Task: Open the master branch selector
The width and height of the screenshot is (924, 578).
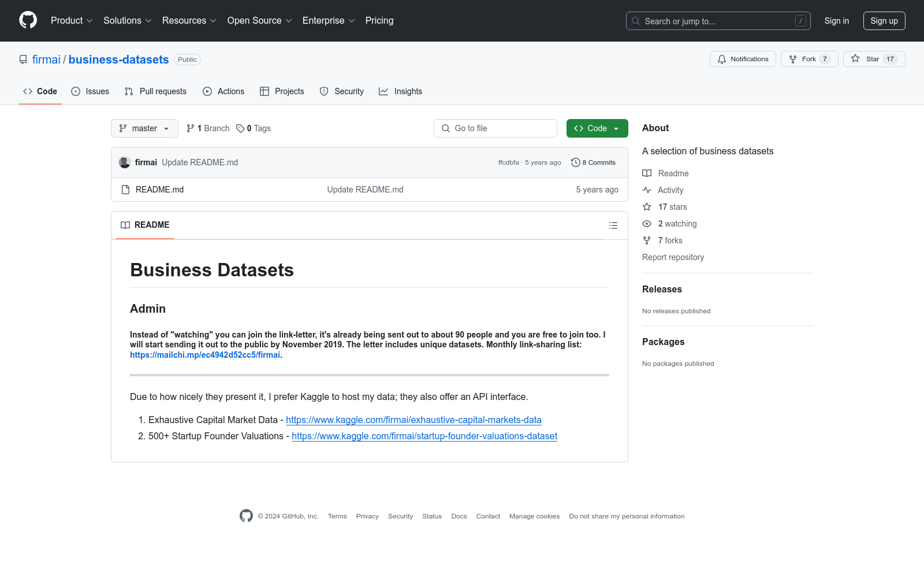Action: point(144,128)
